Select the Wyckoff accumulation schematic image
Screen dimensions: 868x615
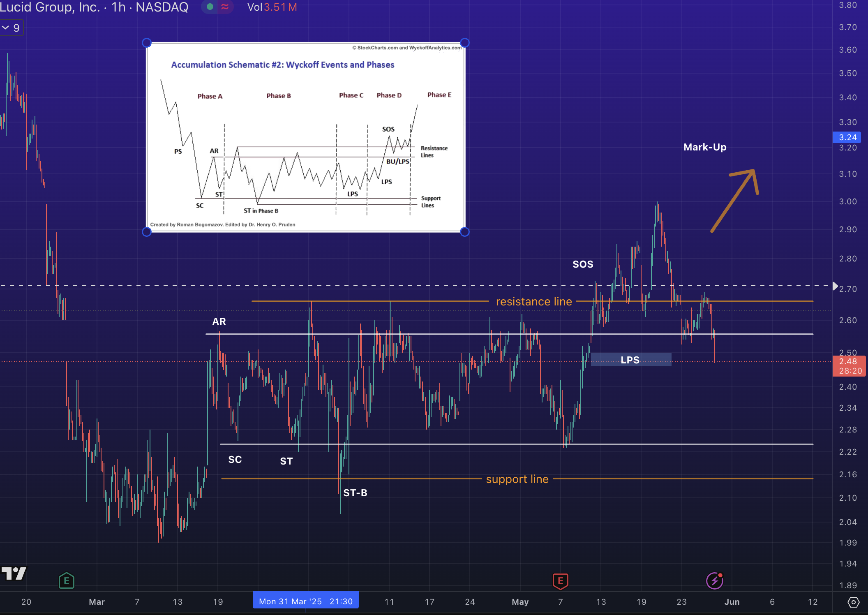click(x=306, y=137)
